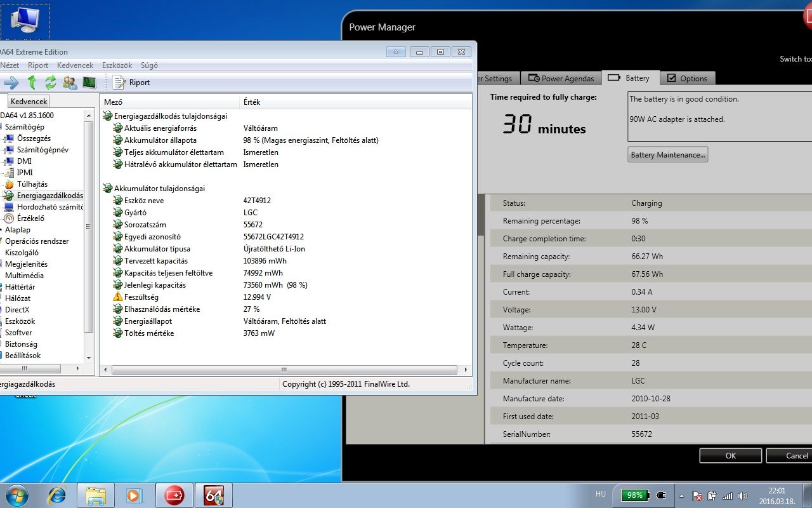Select Hordozható számítógép tree item
Viewport: 812px width, 508px height.
pos(50,207)
